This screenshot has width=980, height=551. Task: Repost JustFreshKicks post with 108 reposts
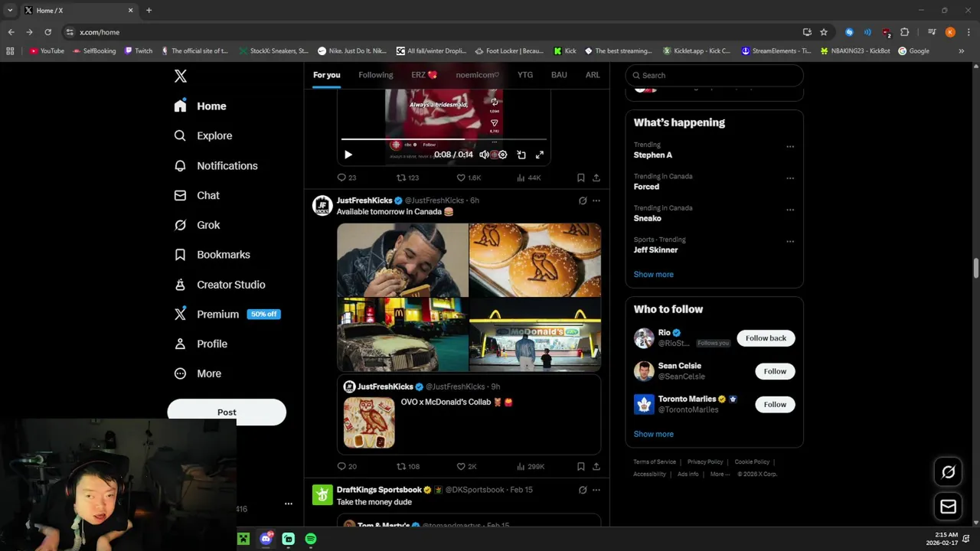pos(407,466)
